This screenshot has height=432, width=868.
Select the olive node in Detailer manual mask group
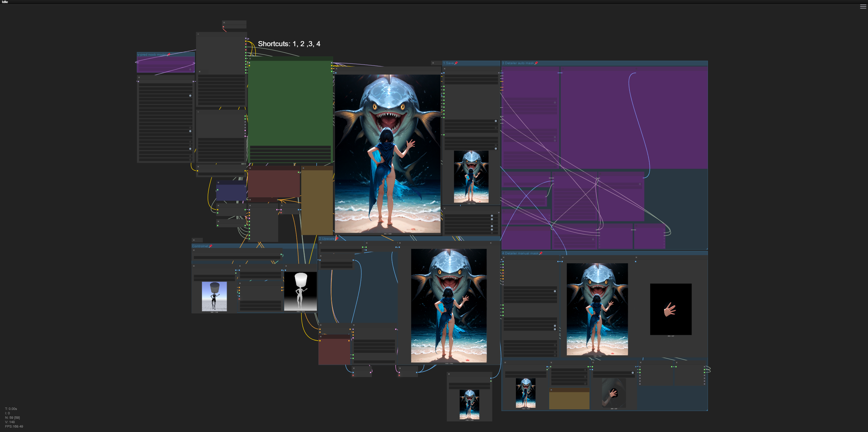(x=569, y=399)
